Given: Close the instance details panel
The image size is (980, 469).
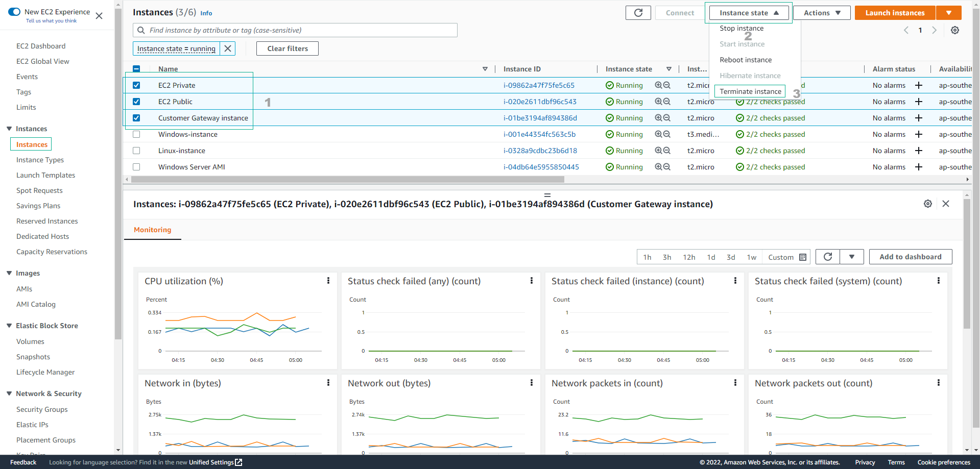Looking at the screenshot, I should 946,204.
